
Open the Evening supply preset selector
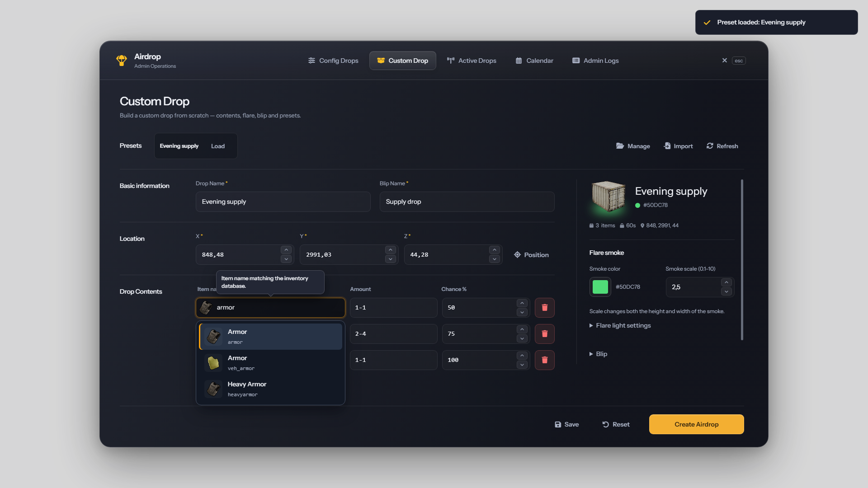(x=179, y=146)
